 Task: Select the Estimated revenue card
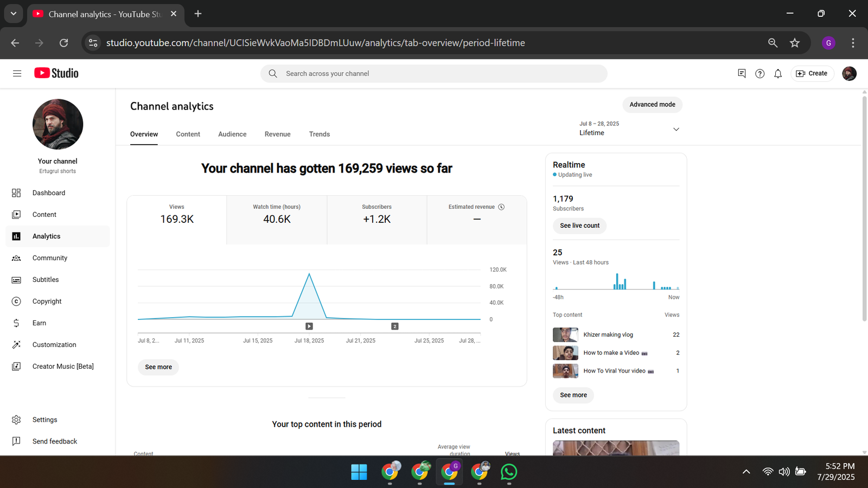477,220
